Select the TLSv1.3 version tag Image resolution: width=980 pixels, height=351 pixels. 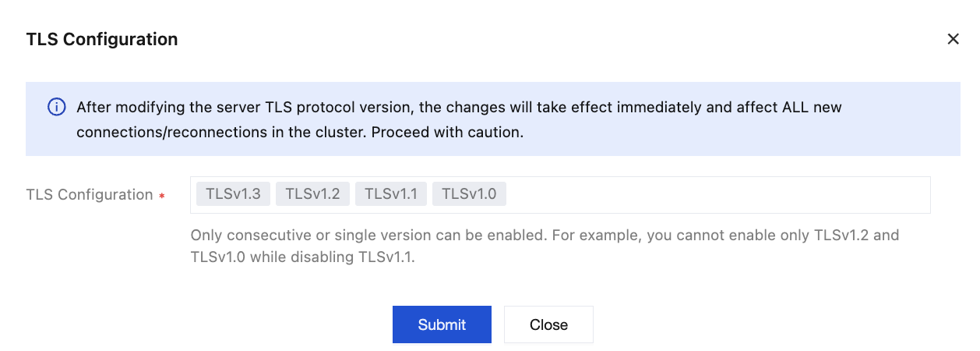233,194
